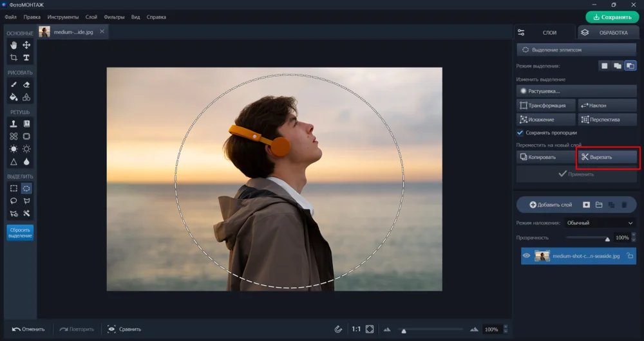
Task: Select the Move tool with crossed arrows
Action: coord(26,45)
